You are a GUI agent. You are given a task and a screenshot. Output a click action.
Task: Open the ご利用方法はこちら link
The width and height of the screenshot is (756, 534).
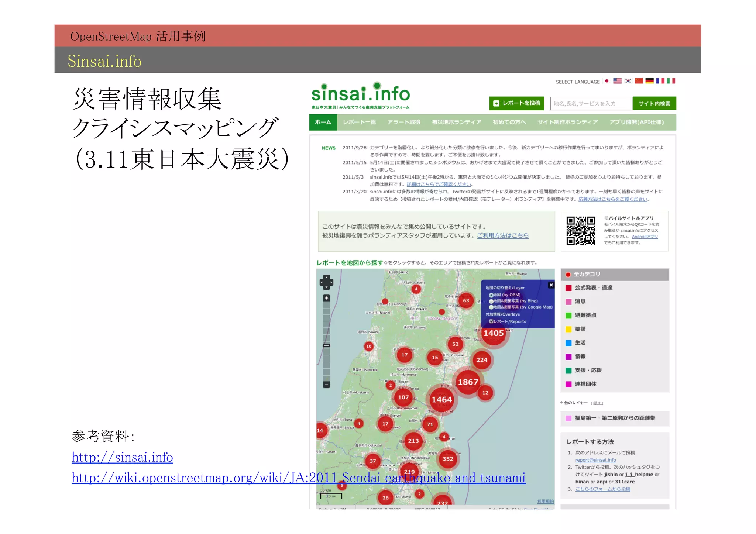coord(502,235)
